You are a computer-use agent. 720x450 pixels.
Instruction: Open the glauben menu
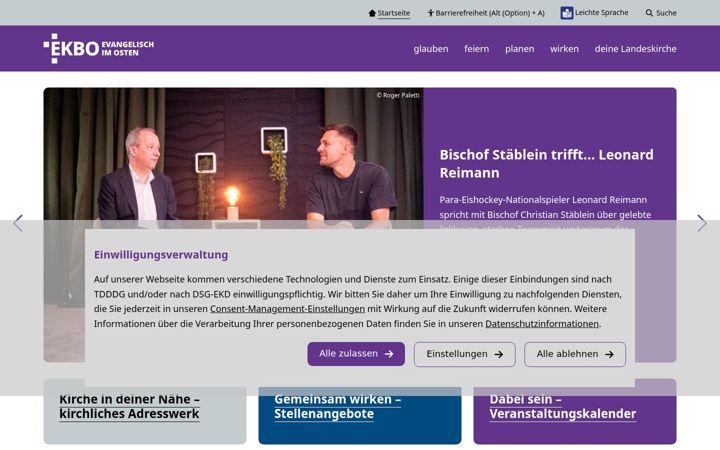431,49
